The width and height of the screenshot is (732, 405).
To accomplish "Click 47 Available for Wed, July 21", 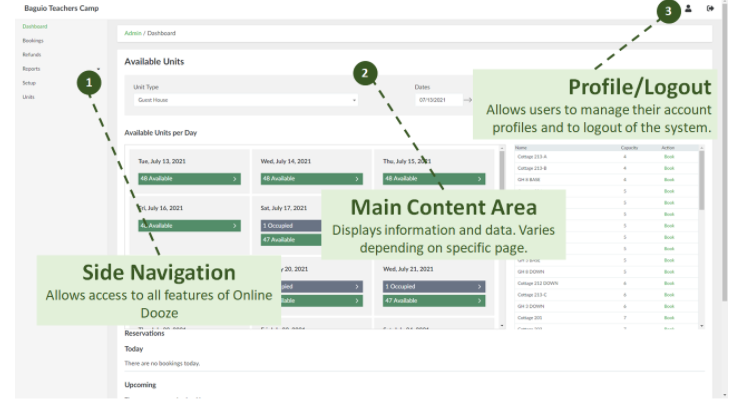I will click(432, 300).
